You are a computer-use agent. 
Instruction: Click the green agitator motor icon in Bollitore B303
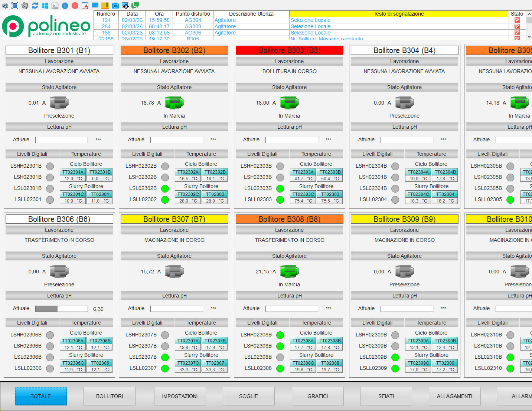289,103
